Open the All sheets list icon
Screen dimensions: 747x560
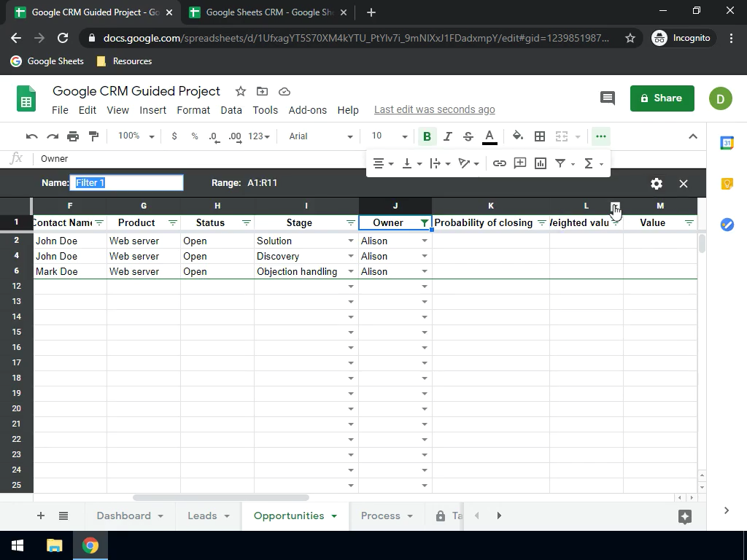[x=63, y=516]
